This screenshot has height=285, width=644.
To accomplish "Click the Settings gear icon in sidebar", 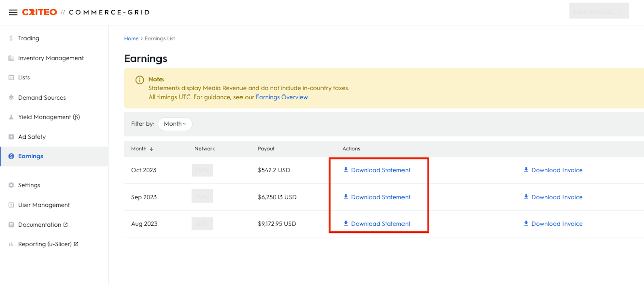I will (x=11, y=185).
